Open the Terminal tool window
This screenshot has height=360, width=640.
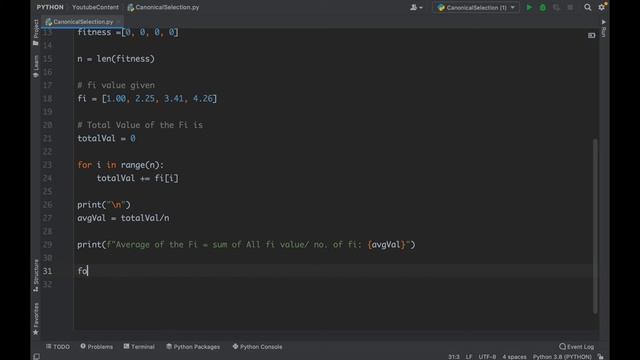[x=139, y=347]
